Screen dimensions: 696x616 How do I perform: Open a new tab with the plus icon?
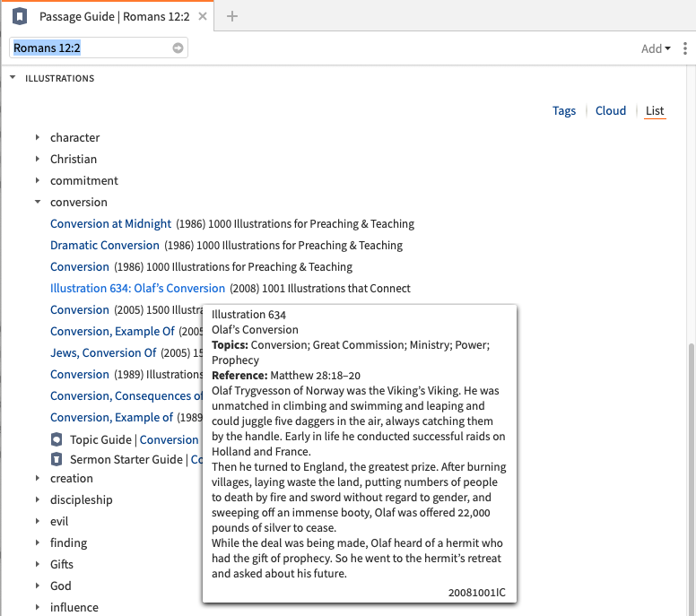tap(231, 16)
